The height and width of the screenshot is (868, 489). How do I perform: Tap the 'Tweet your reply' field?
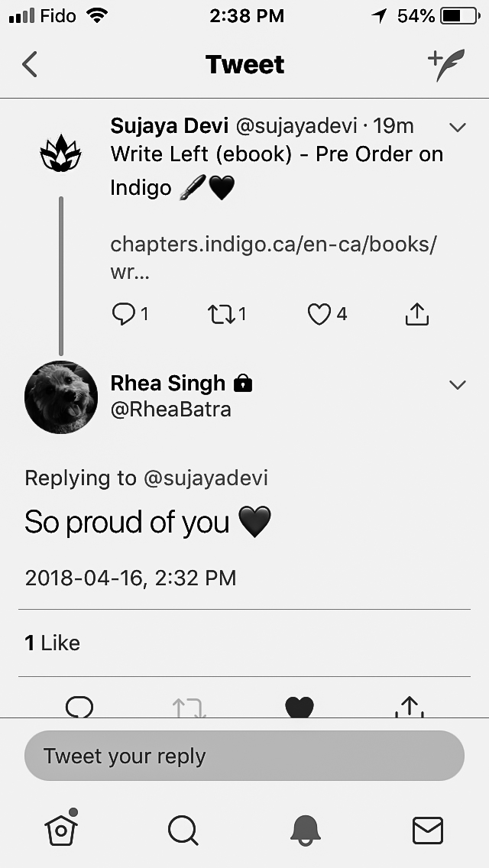[x=244, y=756]
